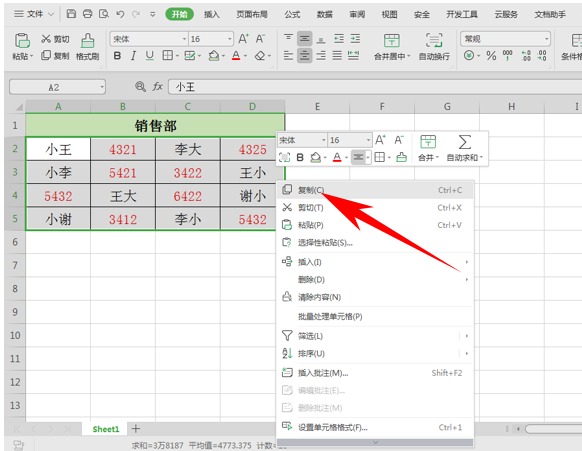Viewport: 582px width, 451px height.
Task: Click the Wrap Text icon in ribbon
Action: pos(434,40)
